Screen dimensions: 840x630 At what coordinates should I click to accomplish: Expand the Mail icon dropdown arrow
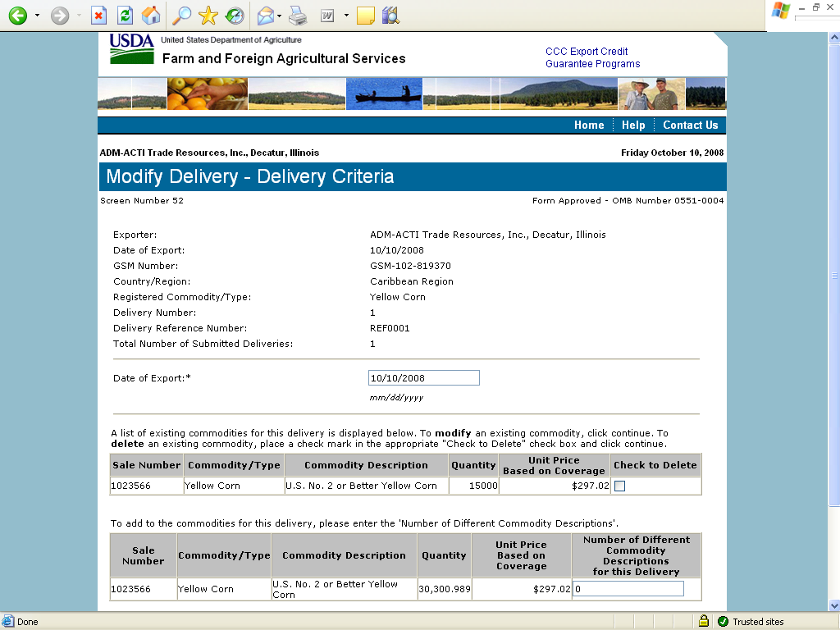pos(279,16)
